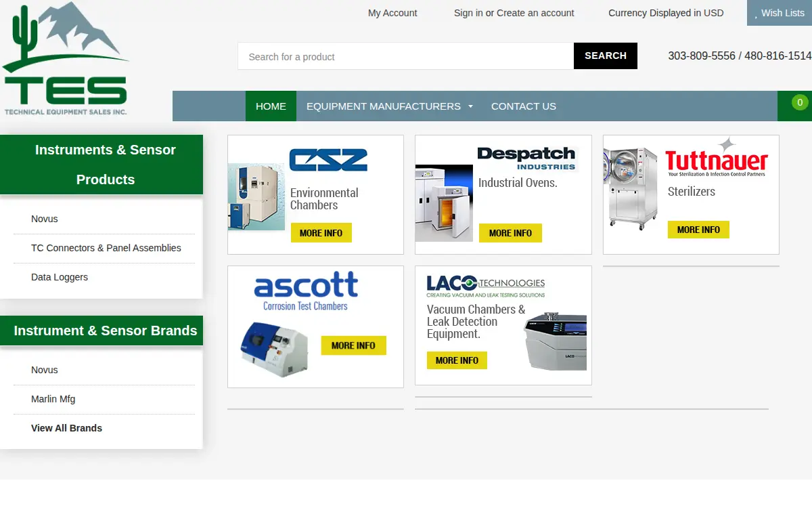This screenshot has height=508, width=812.
Task: Expand the Equipment Manufacturers dropdown arrow
Action: (x=470, y=106)
